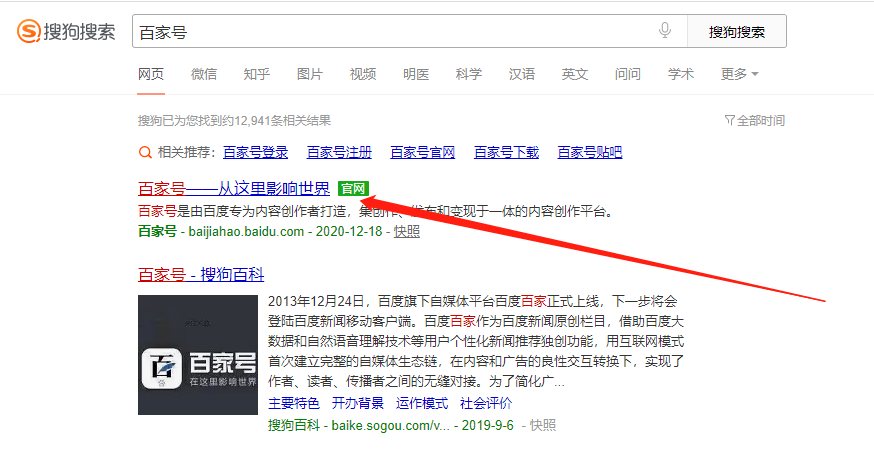Image resolution: width=874 pixels, height=451 pixels.
Task: Click the 百家号 encyclopedia thumbnail image
Action: click(198, 355)
